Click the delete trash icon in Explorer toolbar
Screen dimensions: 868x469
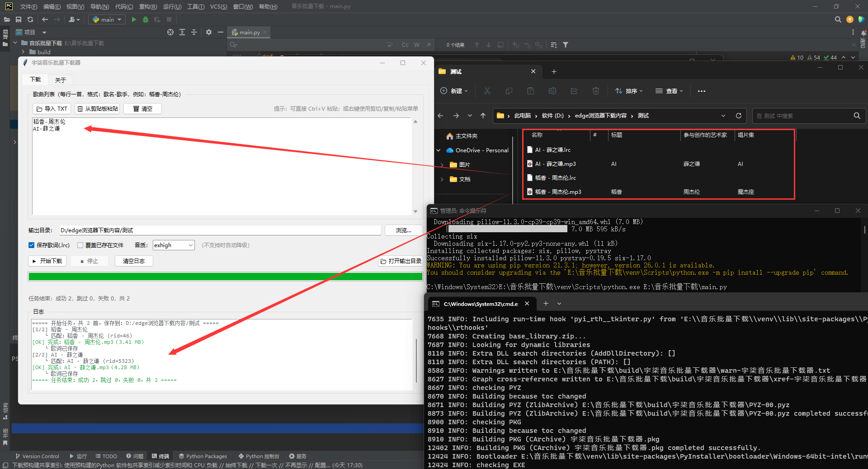pyautogui.click(x=596, y=91)
